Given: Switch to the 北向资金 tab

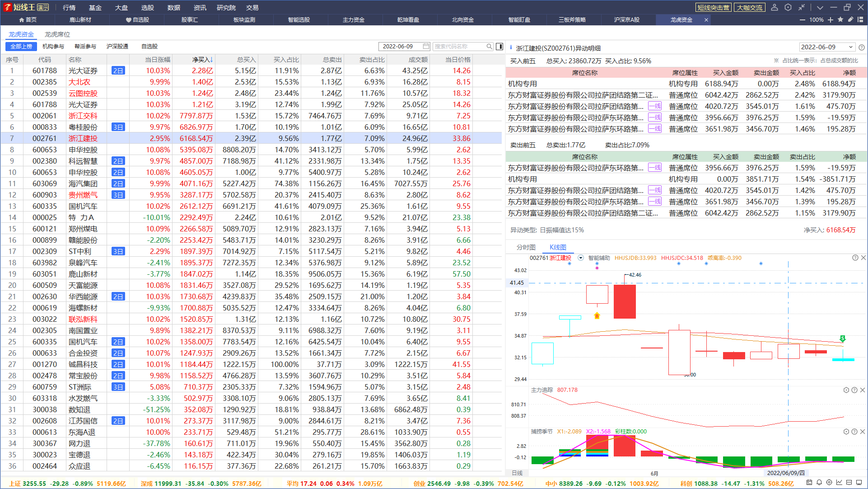Looking at the screenshot, I should tap(463, 20).
